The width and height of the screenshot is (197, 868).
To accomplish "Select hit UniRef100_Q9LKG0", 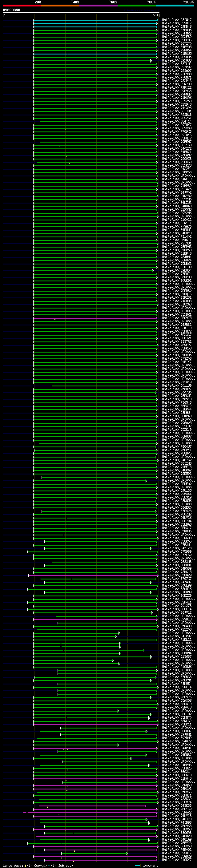I will click(x=177, y=162).
